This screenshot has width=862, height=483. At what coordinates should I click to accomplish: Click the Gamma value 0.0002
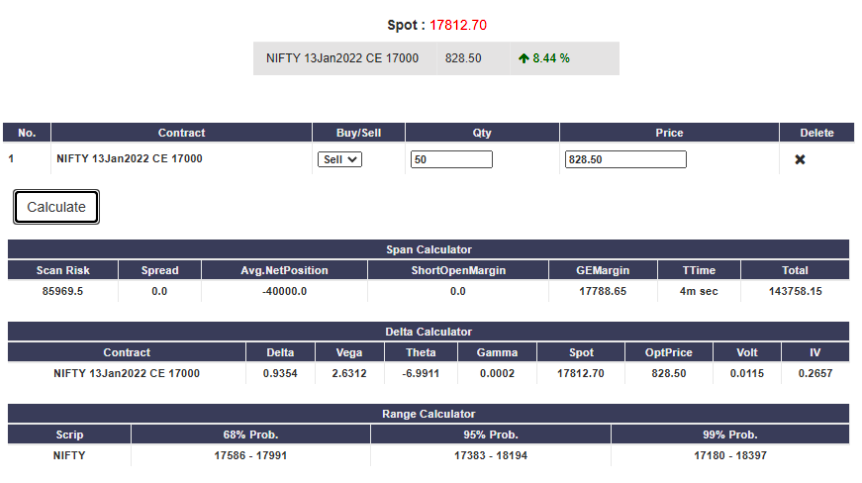(x=497, y=374)
